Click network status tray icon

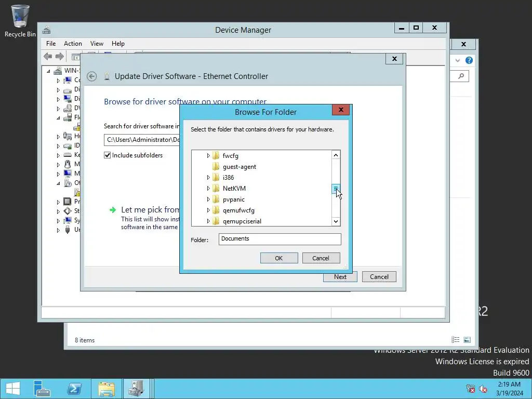(x=471, y=389)
